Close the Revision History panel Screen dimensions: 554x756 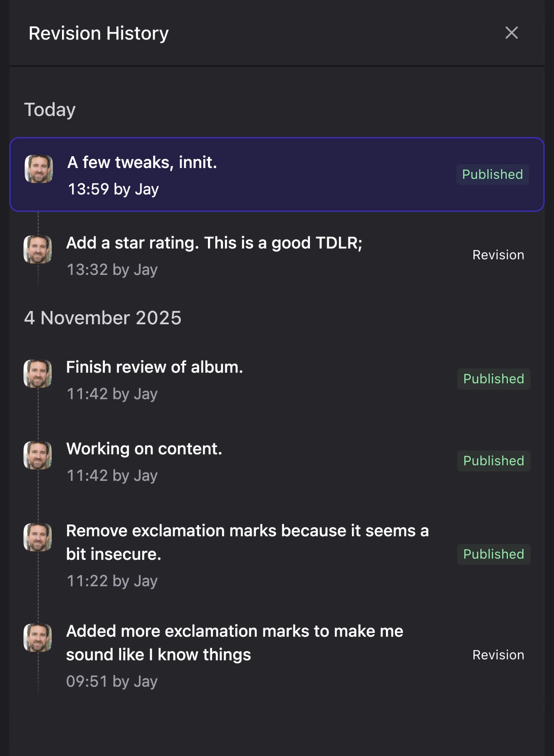click(512, 33)
